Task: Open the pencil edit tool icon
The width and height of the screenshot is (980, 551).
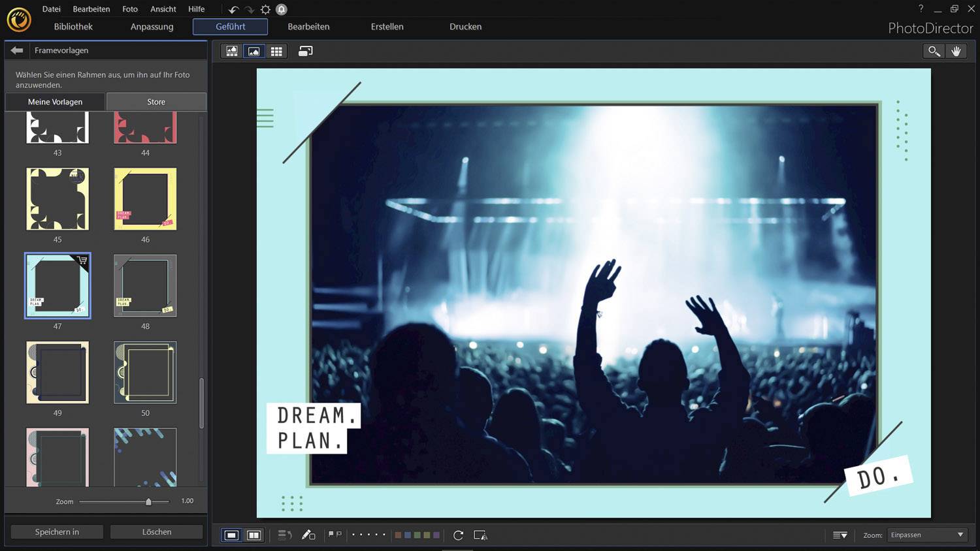Action: pos(308,535)
